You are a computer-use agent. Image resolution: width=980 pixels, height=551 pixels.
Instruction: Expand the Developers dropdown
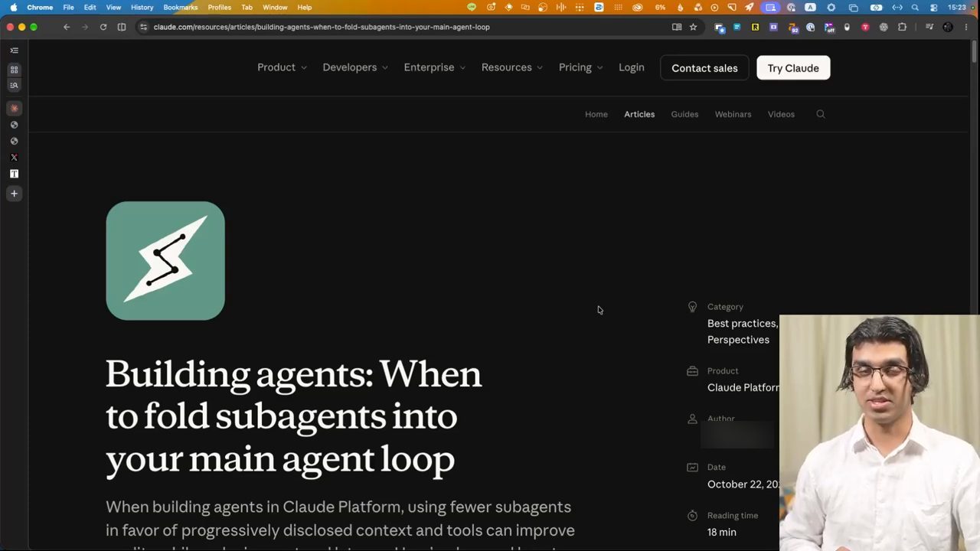[355, 67]
